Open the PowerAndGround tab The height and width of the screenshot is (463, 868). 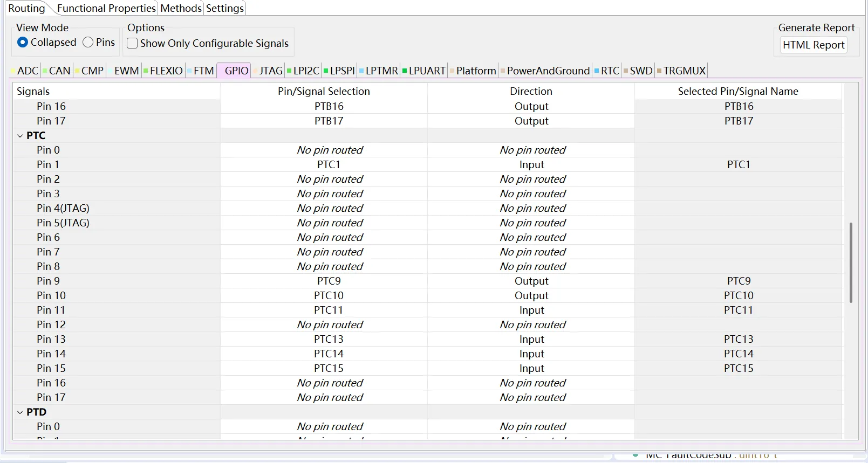(545, 71)
